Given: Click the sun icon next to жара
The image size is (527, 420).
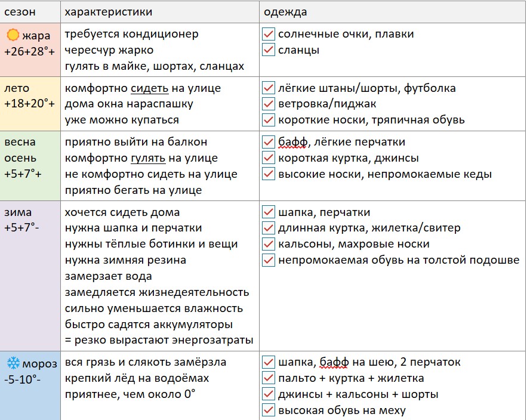Looking at the screenshot, I should pyautogui.click(x=13, y=35).
